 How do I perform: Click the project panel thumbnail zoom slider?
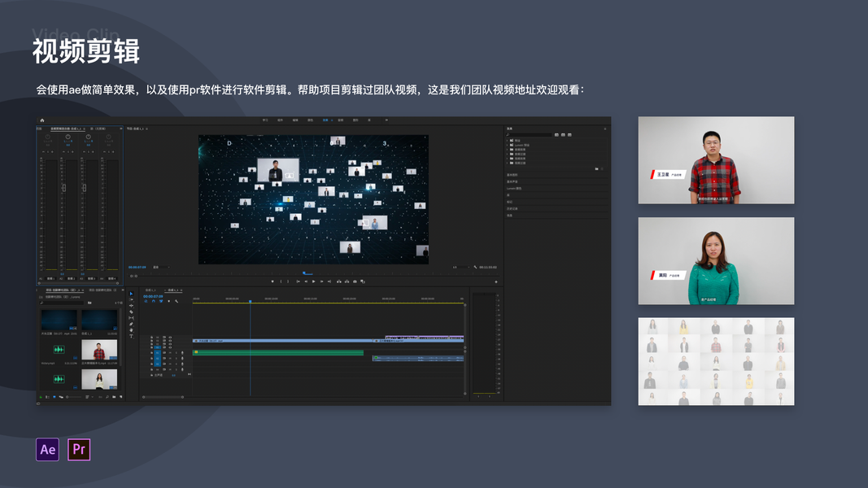74,397
